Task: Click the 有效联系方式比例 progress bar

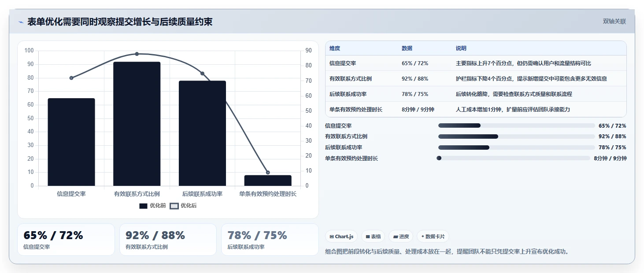Action: (516, 136)
